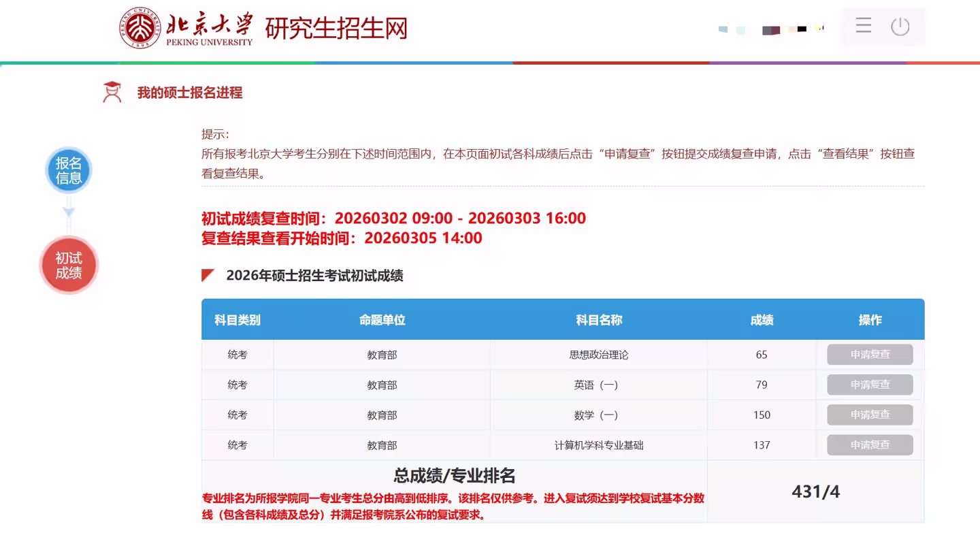Click 教育部 in the 英语（一） row
The image size is (980, 548).
click(x=382, y=385)
